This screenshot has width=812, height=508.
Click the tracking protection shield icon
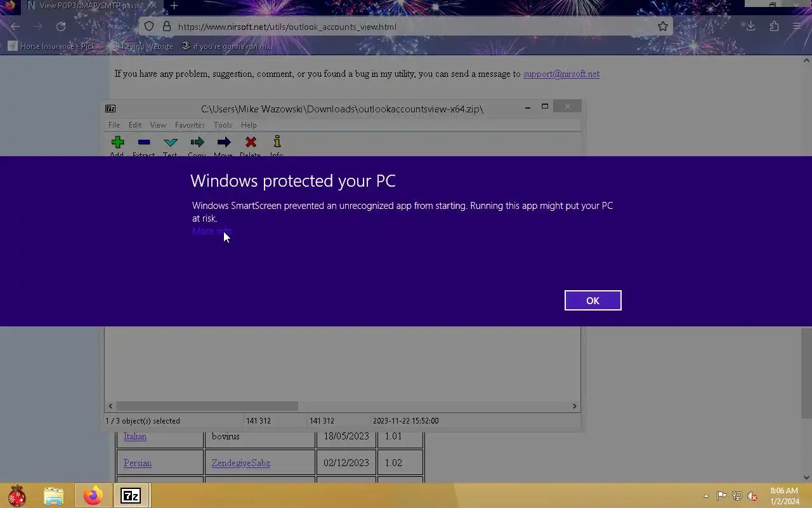click(x=149, y=27)
